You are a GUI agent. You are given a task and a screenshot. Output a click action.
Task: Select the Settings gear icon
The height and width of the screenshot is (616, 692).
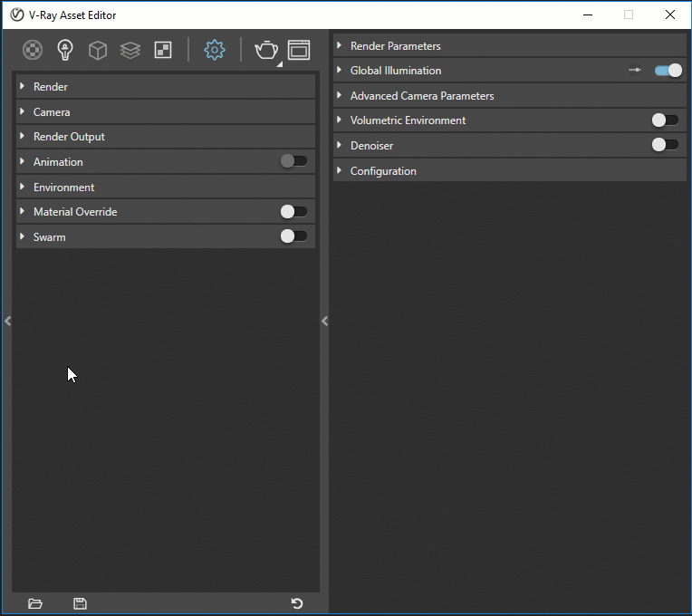pos(215,50)
